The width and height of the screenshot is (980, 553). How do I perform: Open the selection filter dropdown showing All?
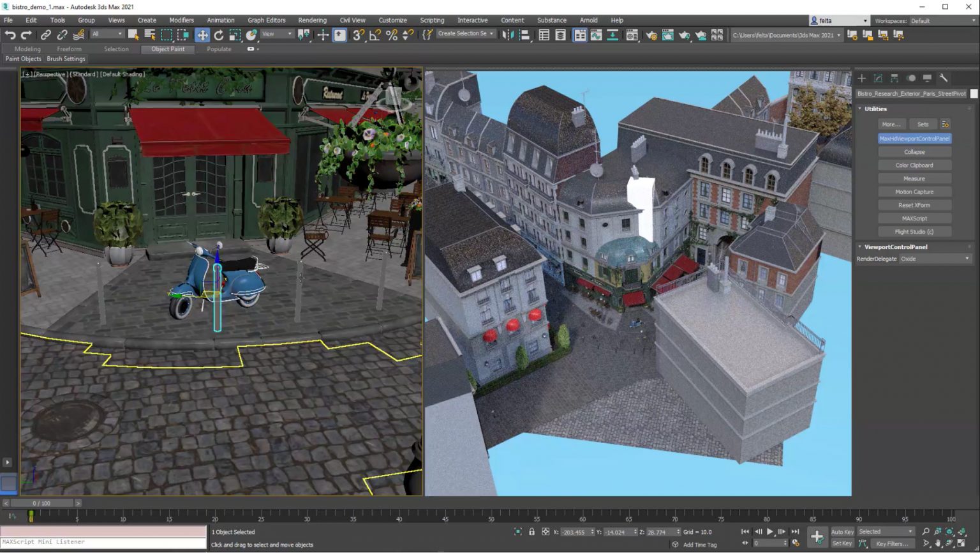107,34
